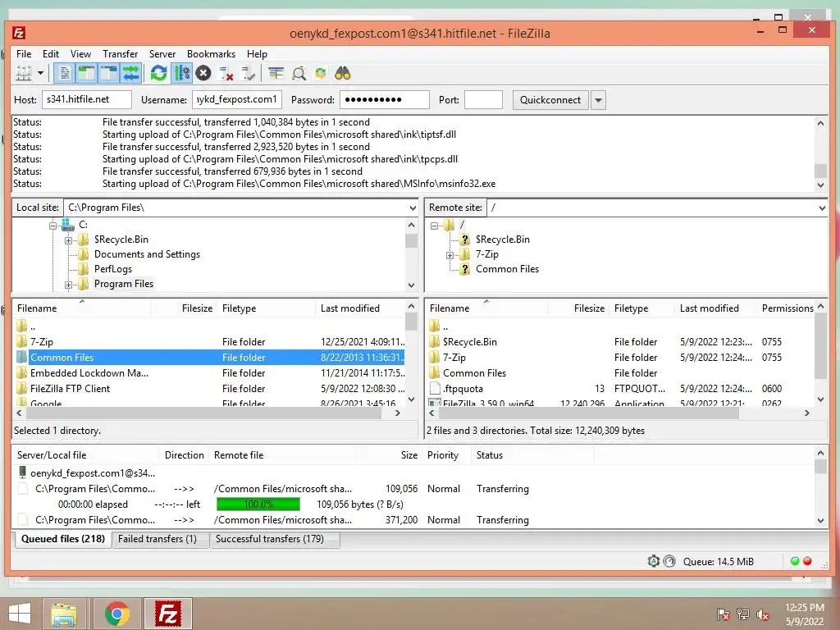Click the message log scroll down arrow
The height and width of the screenshot is (630, 840).
(x=820, y=185)
